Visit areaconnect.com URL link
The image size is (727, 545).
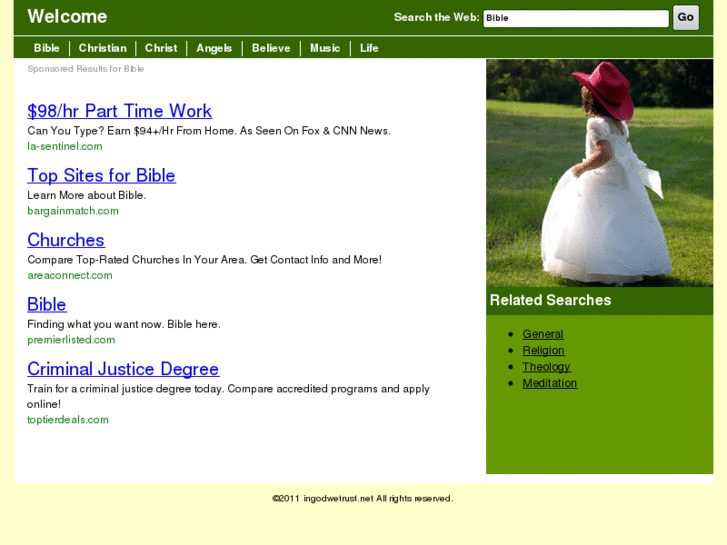pos(70,275)
